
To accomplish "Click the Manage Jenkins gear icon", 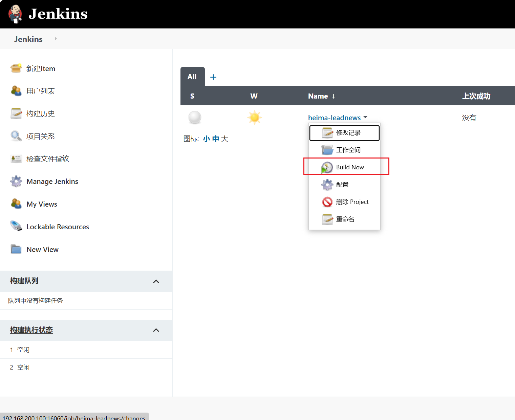I will 16,181.
